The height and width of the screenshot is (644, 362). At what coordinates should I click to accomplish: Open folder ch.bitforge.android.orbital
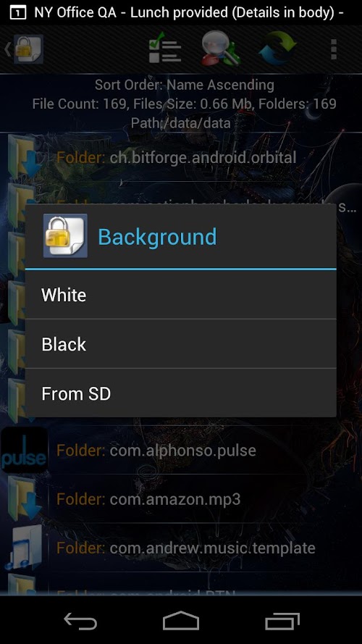point(180,157)
